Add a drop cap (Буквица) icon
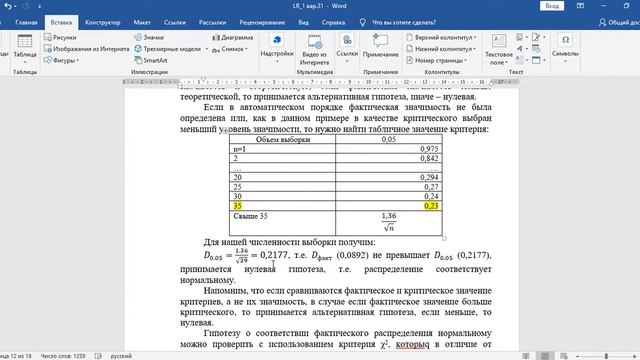 pyautogui.click(x=521, y=60)
